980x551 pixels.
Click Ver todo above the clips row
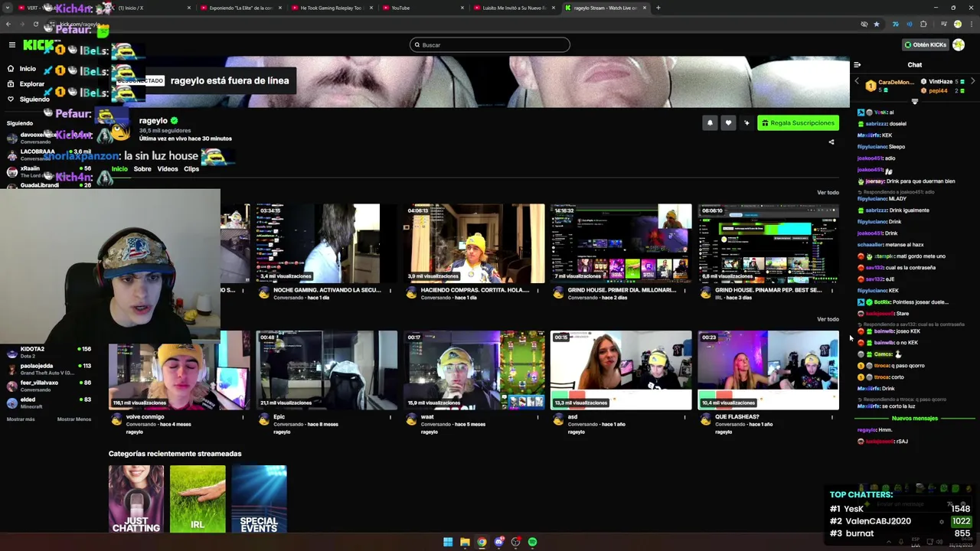click(828, 319)
